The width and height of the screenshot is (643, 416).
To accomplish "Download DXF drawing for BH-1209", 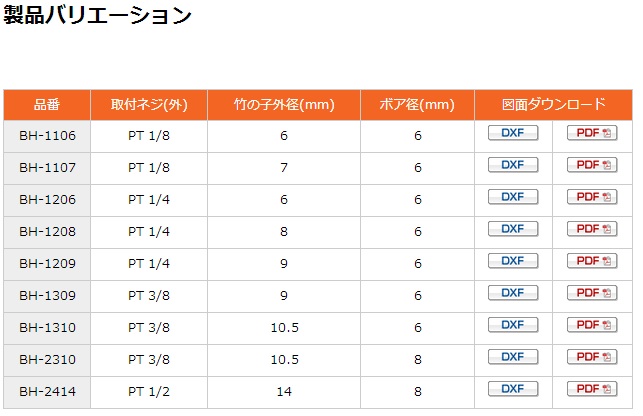I will [x=512, y=261].
